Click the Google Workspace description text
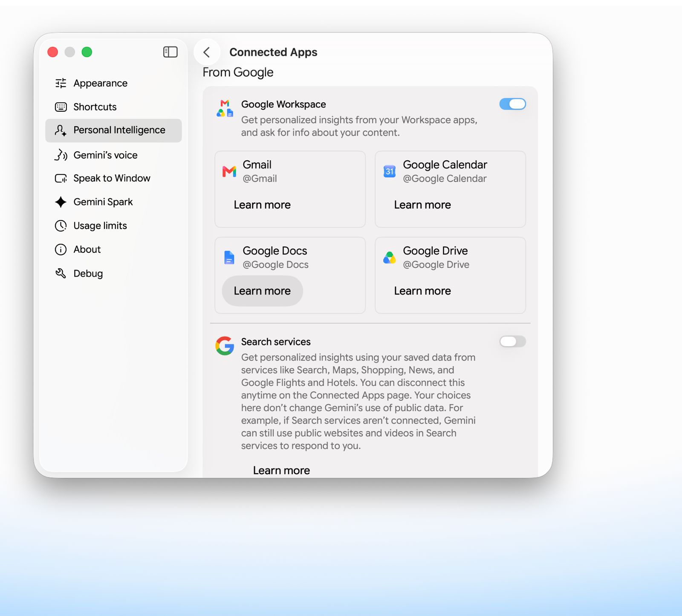Image resolution: width=682 pixels, height=616 pixels. (359, 126)
